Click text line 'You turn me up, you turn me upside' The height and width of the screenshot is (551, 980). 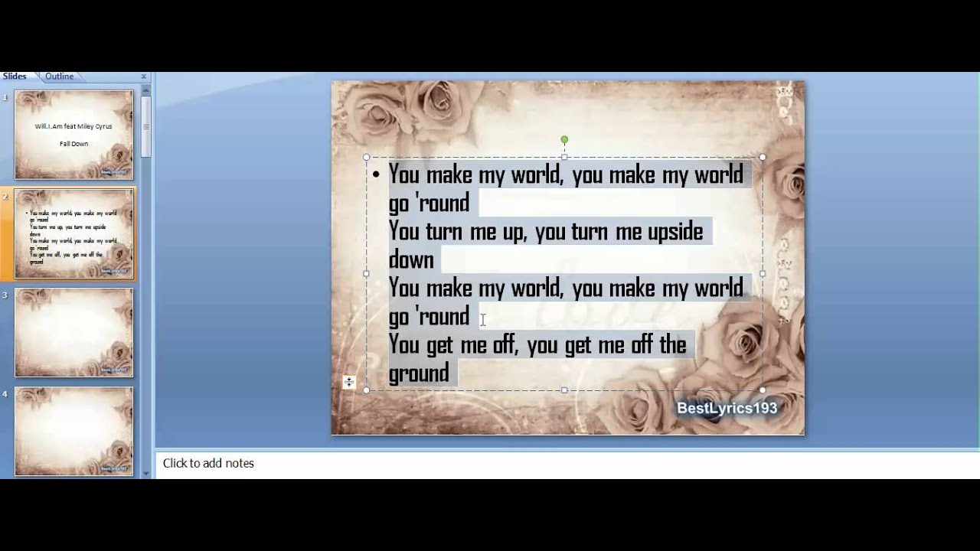click(x=545, y=231)
